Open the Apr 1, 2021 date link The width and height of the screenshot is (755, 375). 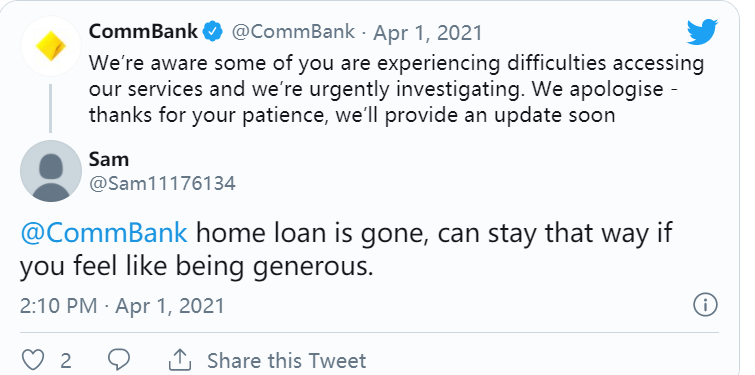coord(428,33)
